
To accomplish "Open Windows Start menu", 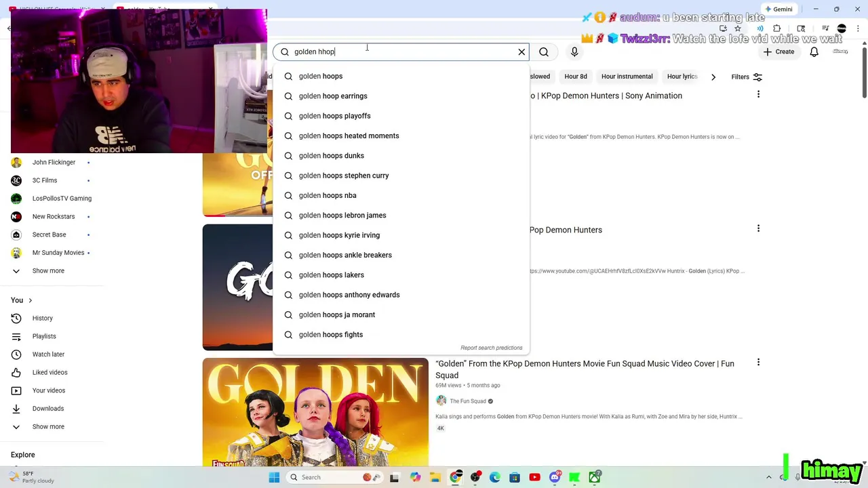I will click(x=274, y=477).
